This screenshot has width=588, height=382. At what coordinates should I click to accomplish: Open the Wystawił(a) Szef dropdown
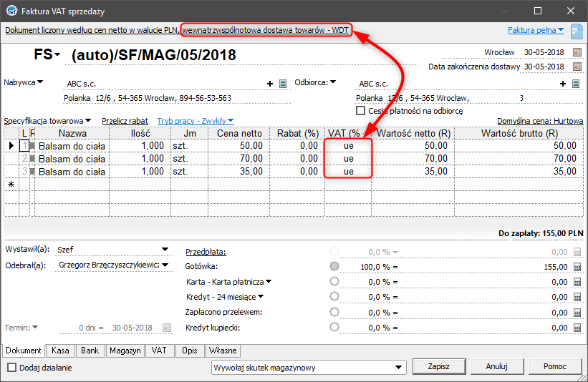[x=165, y=250]
